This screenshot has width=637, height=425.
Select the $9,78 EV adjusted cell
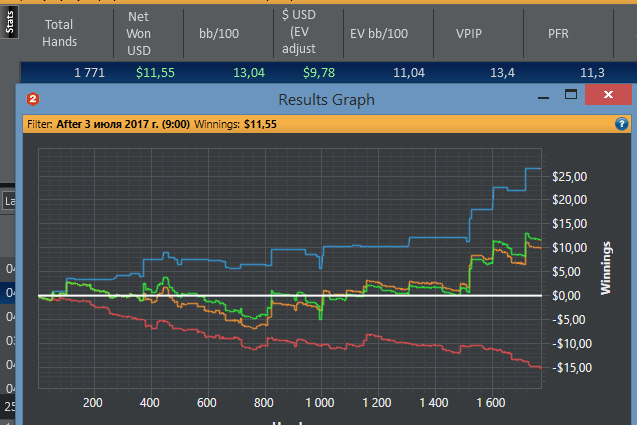coord(319,73)
